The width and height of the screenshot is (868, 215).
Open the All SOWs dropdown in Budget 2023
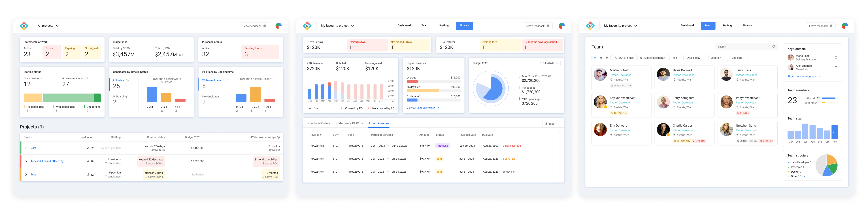click(x=550, y=63)
